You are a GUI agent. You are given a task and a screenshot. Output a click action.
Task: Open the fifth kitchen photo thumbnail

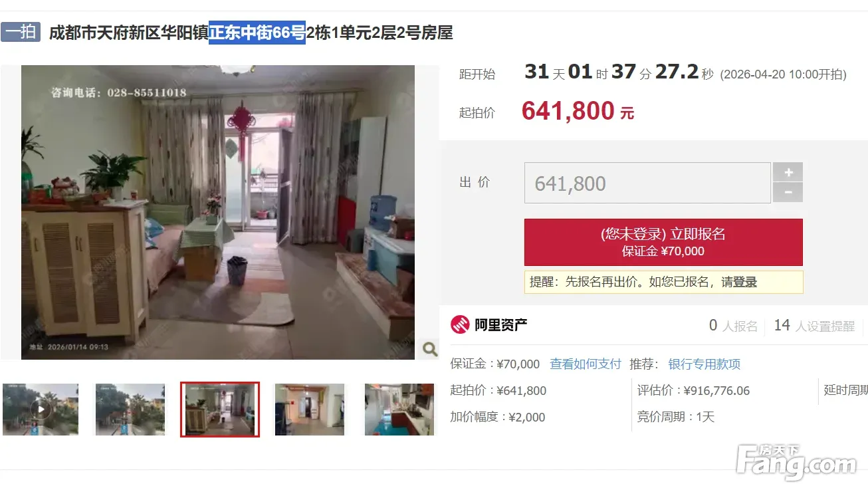click(x=399, y=410)
